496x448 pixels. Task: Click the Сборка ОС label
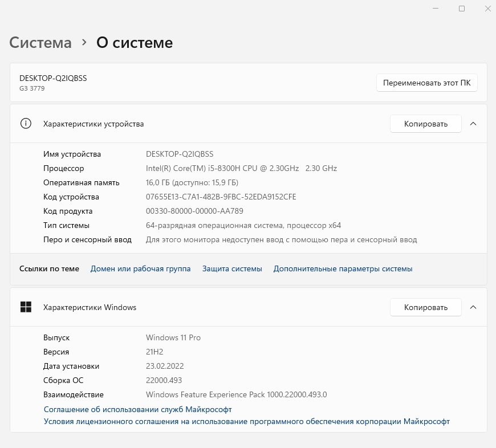63,380
